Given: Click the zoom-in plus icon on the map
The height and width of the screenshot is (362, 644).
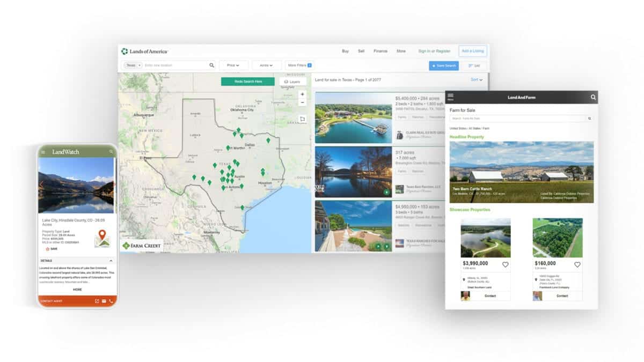Looking at the screenshot, I should click(302, 94).
